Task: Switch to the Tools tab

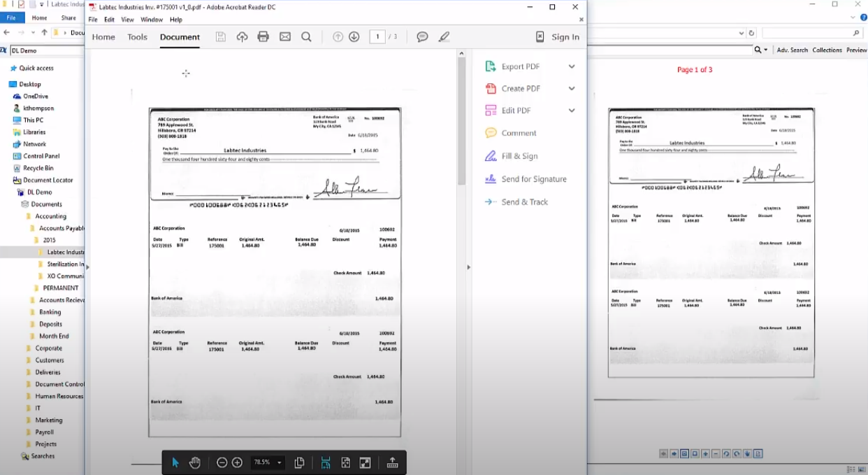Action: [x=137, y=37]
